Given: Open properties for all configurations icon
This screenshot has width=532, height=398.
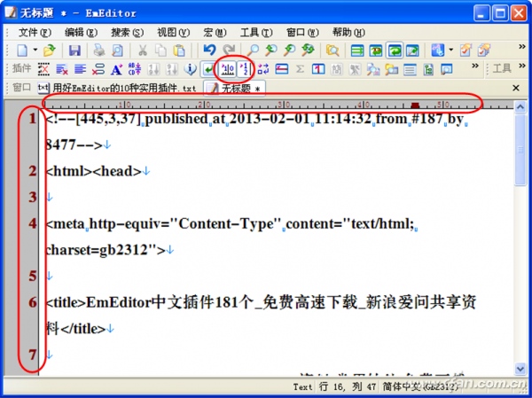Looking at the screenshot, I should coord(484,51).
